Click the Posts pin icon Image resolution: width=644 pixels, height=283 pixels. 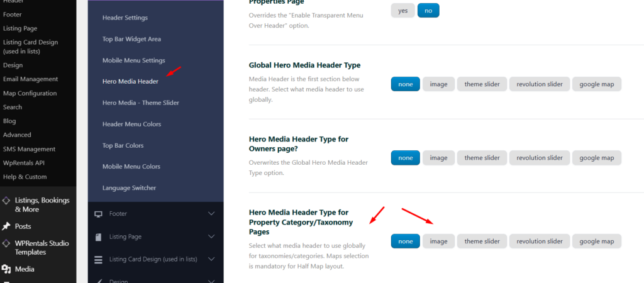point(6,226)
